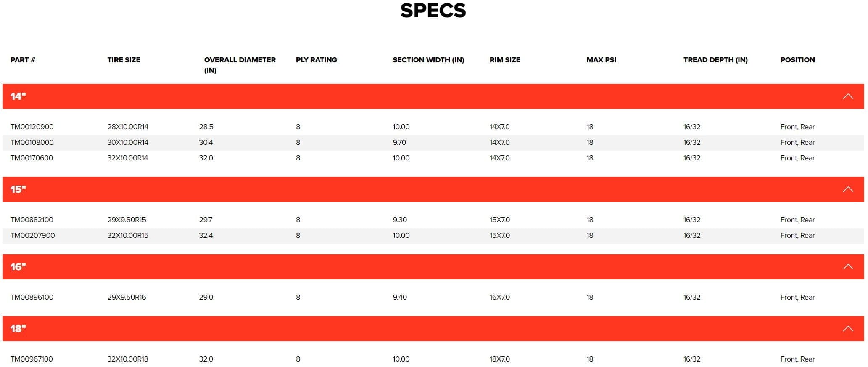This screenshot has width=868, height=367.
Task: Select part number TM00896100
Action: point(32,297)
